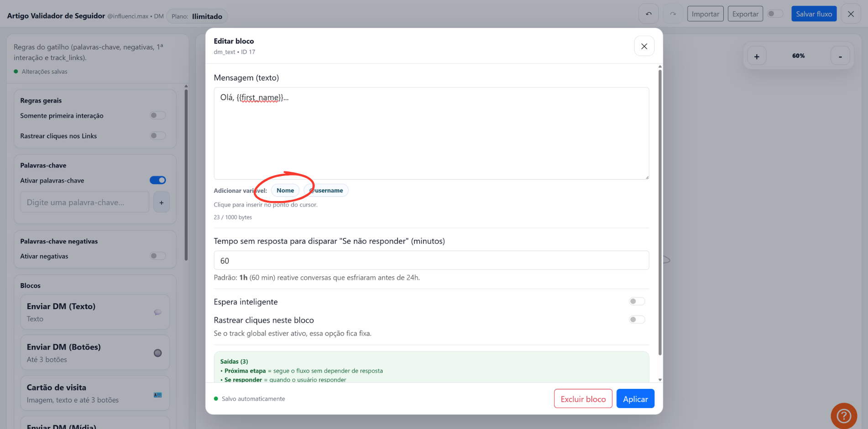Zoom out the canvas with minus
This screenshot has width=868, height=429.
tap(840, 56)
